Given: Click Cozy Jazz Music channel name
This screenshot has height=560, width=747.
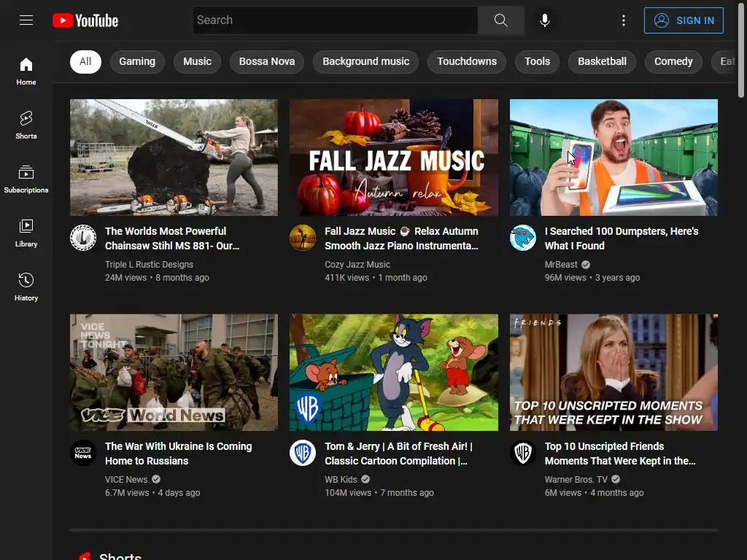Looking at the screenshot, I should [x=357, y=264].
